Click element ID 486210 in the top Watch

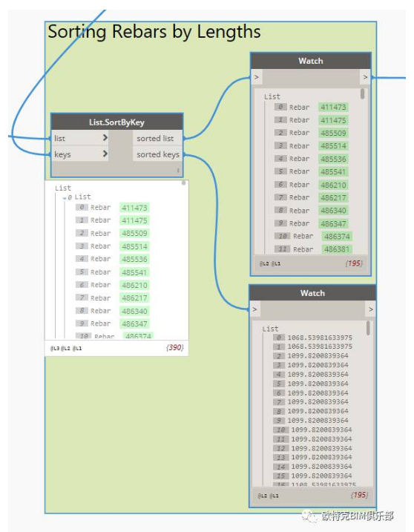click(x=333, y=185)
